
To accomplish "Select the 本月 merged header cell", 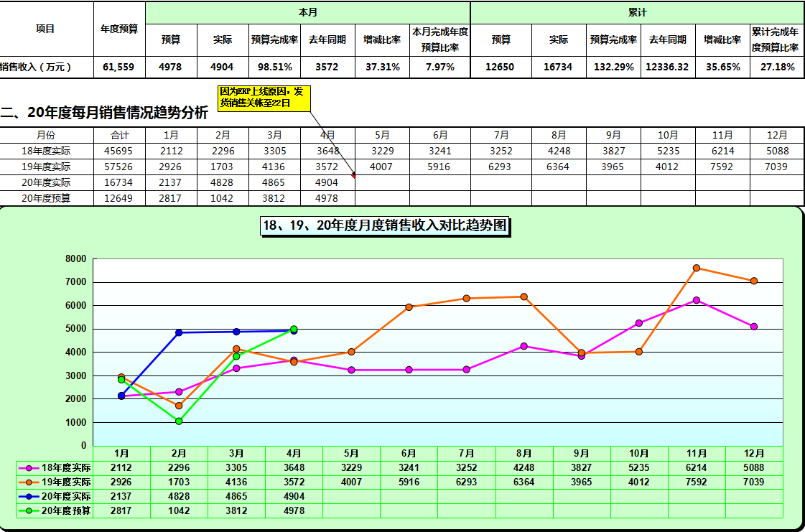I will [307, 13].
